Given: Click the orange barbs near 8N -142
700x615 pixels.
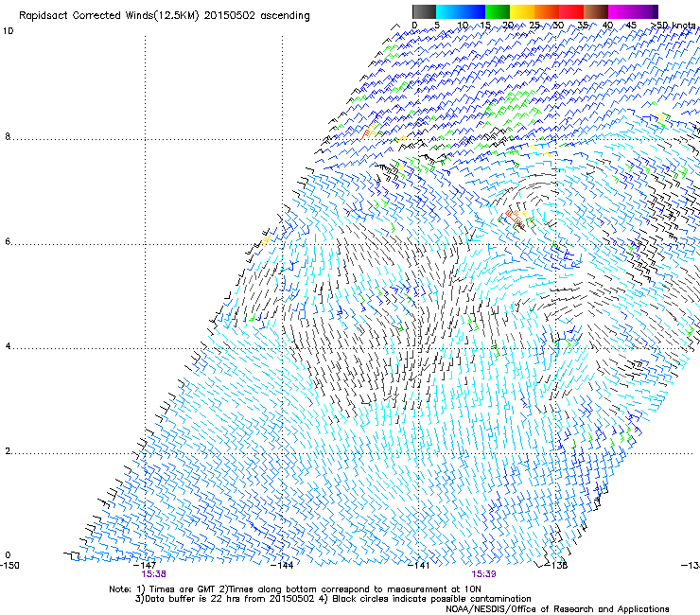Looking at the screenshot, I should coord(370,130).
